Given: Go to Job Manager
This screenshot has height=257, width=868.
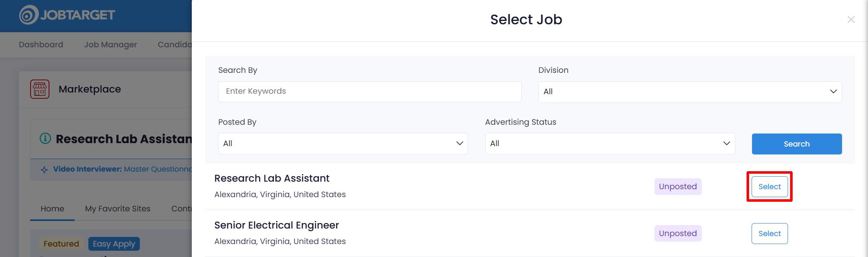Looking at the screenshot, I should [x=111, y=45].
